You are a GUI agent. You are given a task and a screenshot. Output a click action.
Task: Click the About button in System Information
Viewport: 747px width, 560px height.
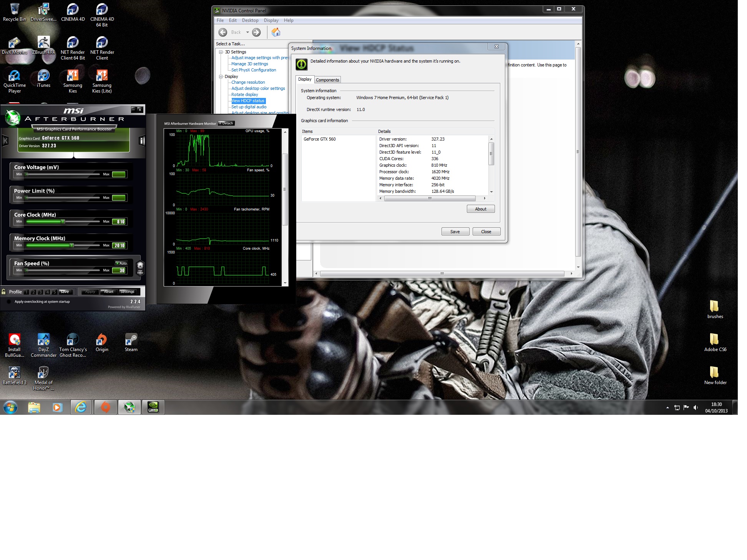481,209
